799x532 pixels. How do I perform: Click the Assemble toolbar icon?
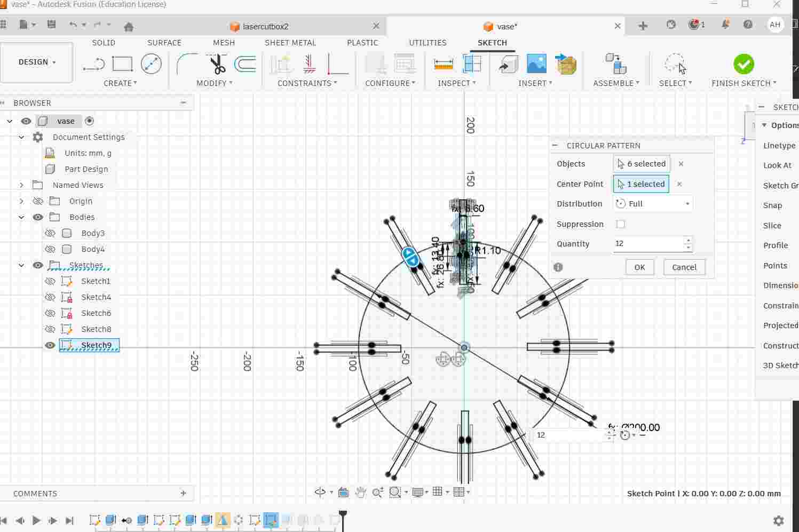click(x=616, y=64)
